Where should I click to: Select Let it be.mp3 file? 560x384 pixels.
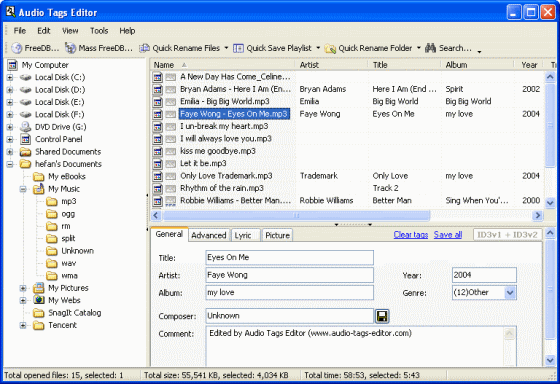coord(203,163)
